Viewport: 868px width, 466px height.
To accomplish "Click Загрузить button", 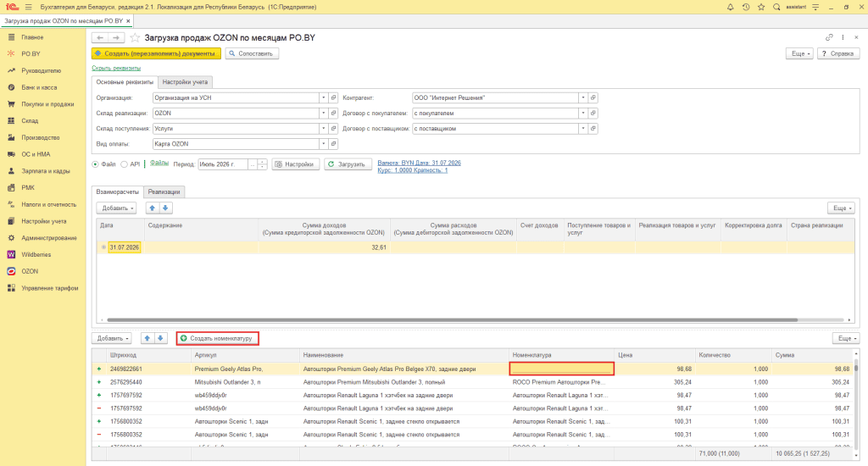I will click(347, 164).
